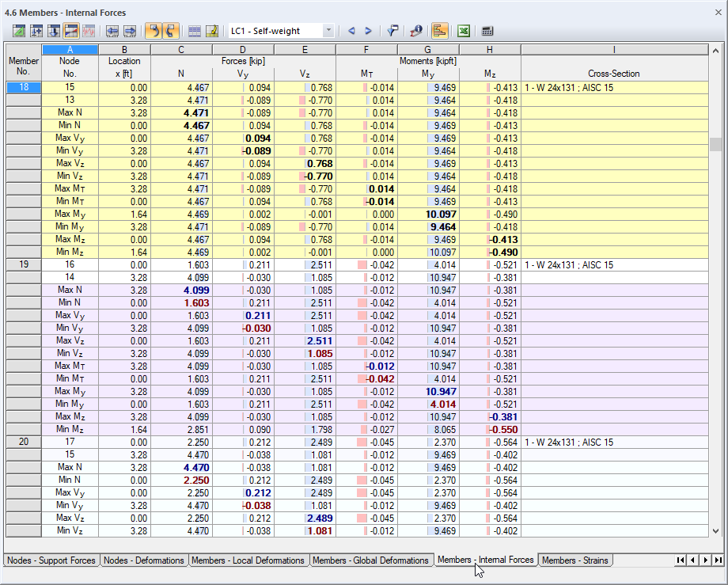Open the Members - Strains tab
728x585 pixels.
click(575, 560)
